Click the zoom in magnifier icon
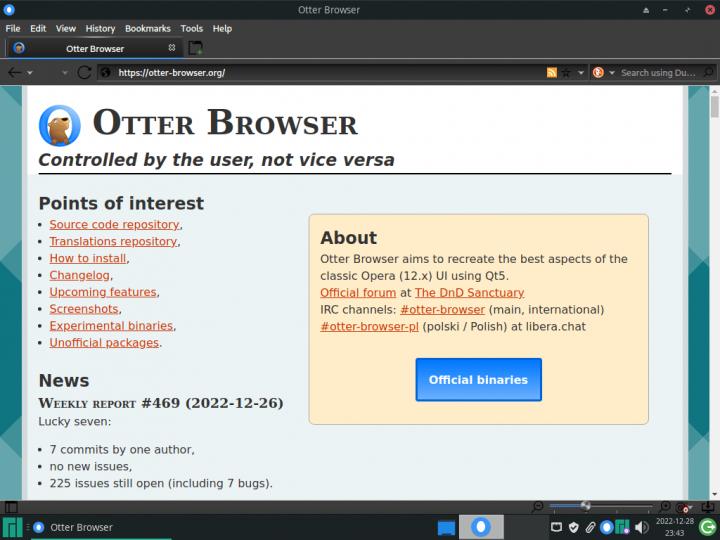The image size is (720, 540). (666, 507)
